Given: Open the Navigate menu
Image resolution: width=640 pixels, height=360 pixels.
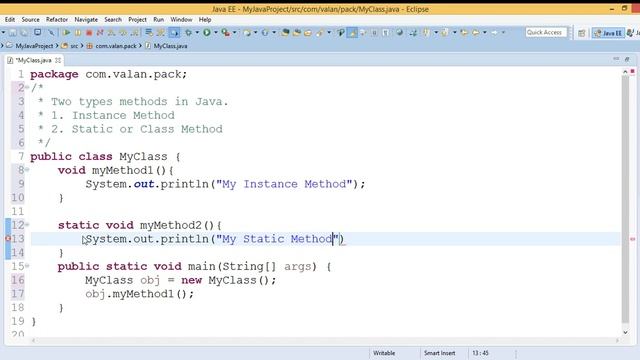Looking at the screenshot, I should (86, 20).
